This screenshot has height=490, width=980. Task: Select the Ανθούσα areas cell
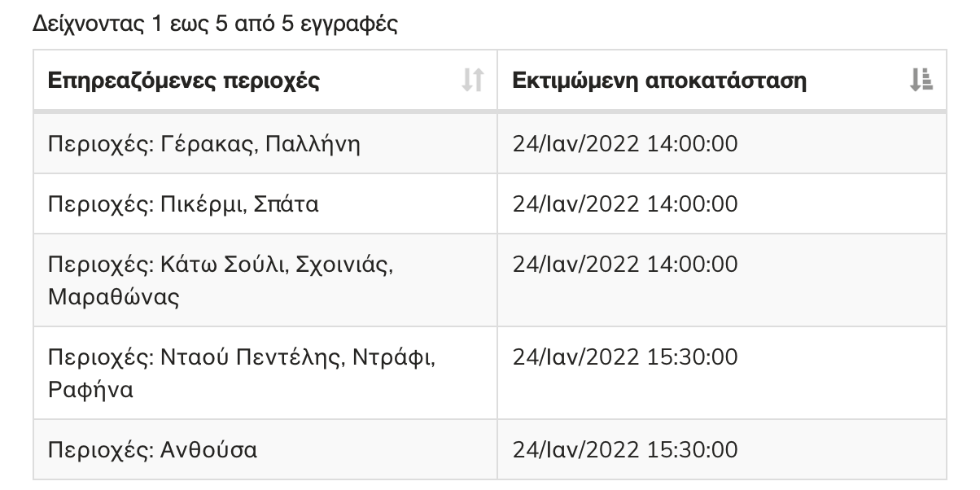click(x=265, y=449)
